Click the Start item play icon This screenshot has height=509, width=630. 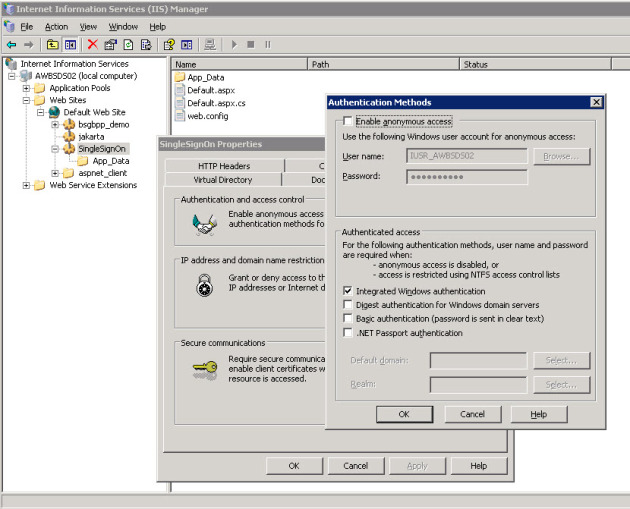(234, 45)
